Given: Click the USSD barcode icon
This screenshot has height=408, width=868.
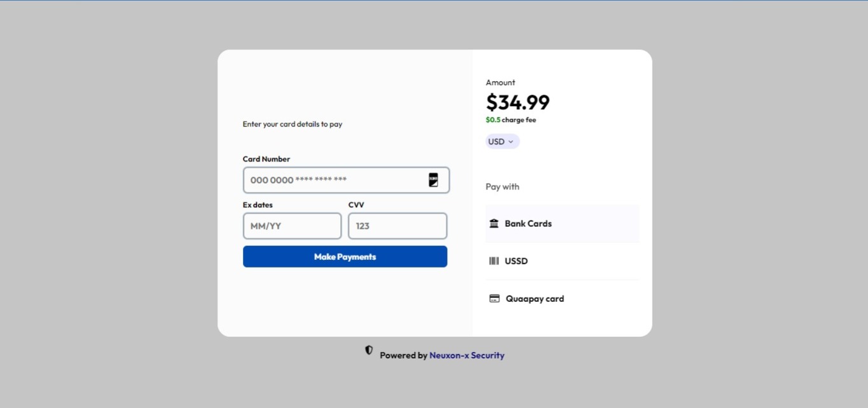Looking at the screenshot, I should [x=494, y=261].
